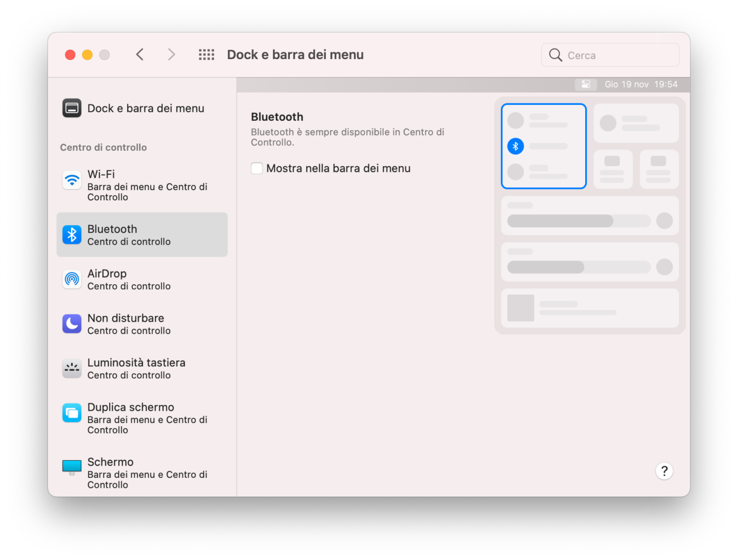Show all preferences with grid icon
738x560 pixels.
click(206, 55)
